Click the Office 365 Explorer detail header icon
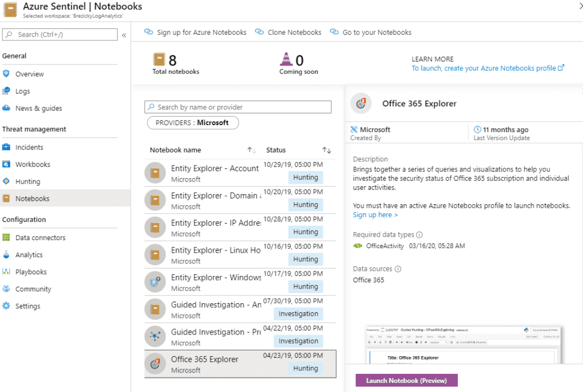Screen dimensions: 583x392 (360, 103)
